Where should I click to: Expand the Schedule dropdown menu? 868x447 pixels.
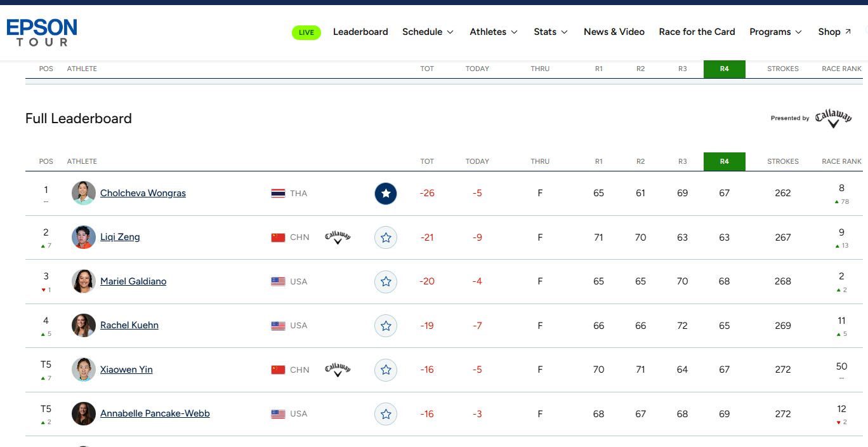[x=428, y=32]
